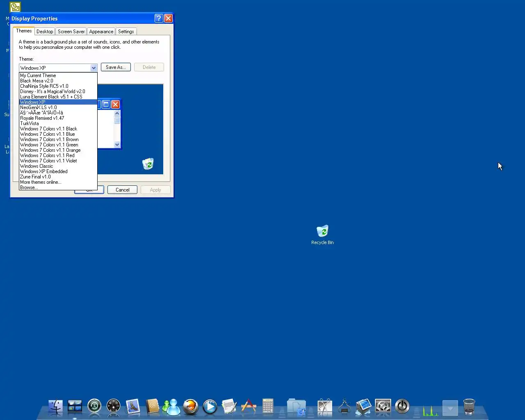Click the down-arrow stack dock icon
This screenshot has height=420, width=525.
click(x=450, y=408)
